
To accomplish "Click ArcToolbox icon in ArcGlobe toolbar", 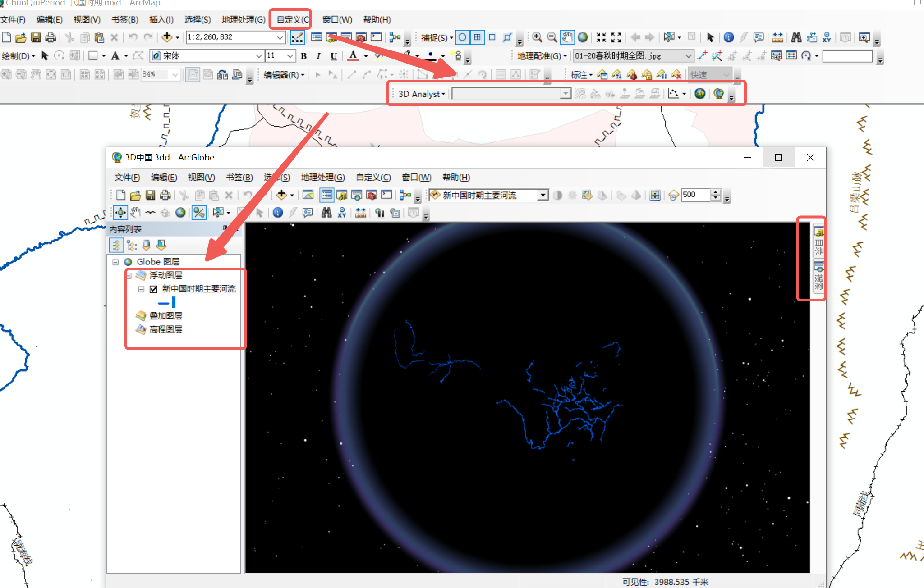I will 371,195.
